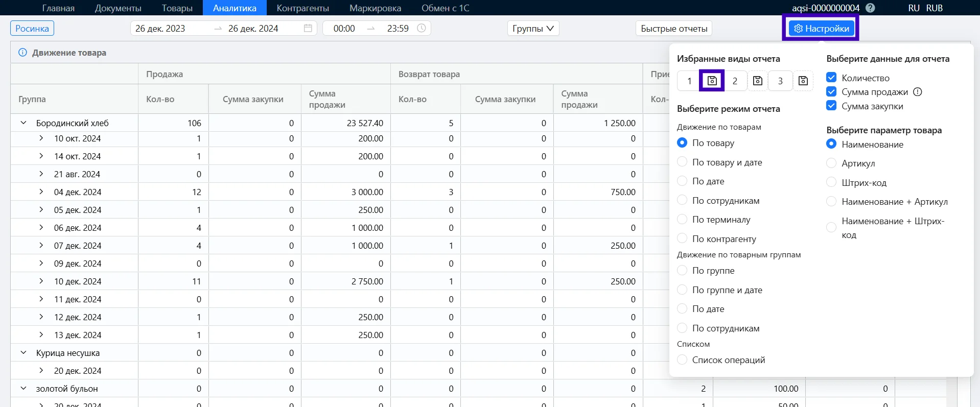Image resolution: width=980 pixels, height=407 pixels.
Task: Open Быстрые отчеты
Action: (x=674, y=28)
